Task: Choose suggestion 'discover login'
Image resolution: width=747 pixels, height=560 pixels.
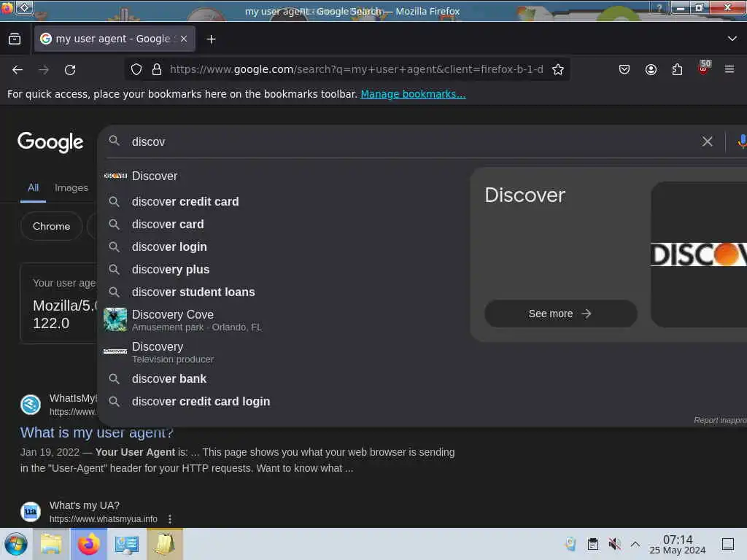Action: 283,246
